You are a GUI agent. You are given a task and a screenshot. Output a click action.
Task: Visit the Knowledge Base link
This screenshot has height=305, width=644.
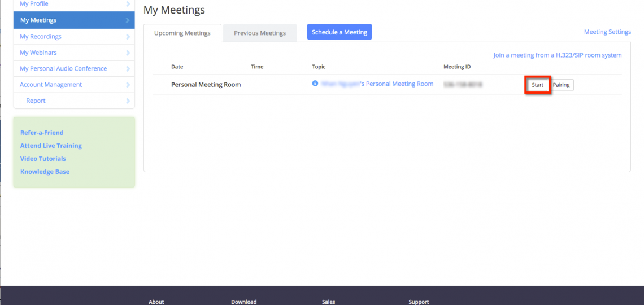45,172
